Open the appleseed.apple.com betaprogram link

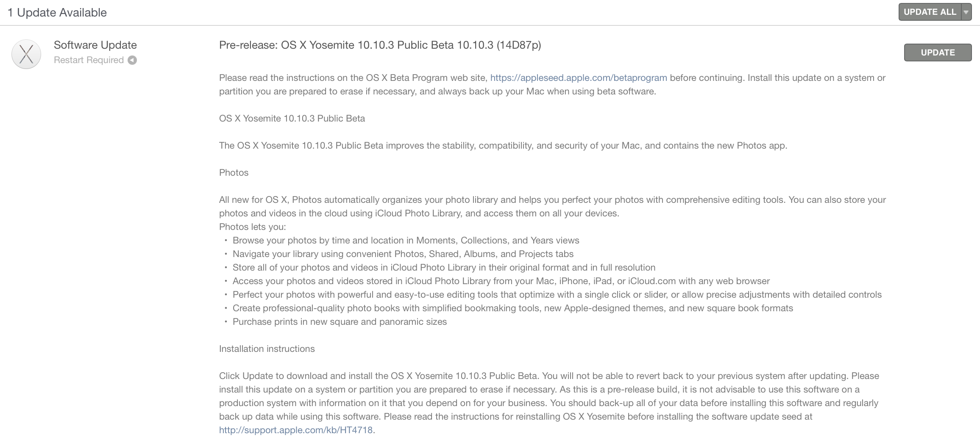tap(578, 78)
